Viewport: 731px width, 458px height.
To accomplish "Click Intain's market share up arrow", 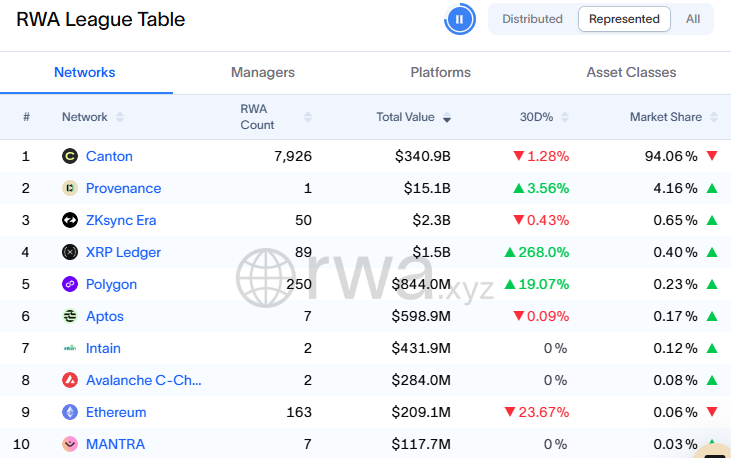I will pyautogui.click(x=712, y=347).
